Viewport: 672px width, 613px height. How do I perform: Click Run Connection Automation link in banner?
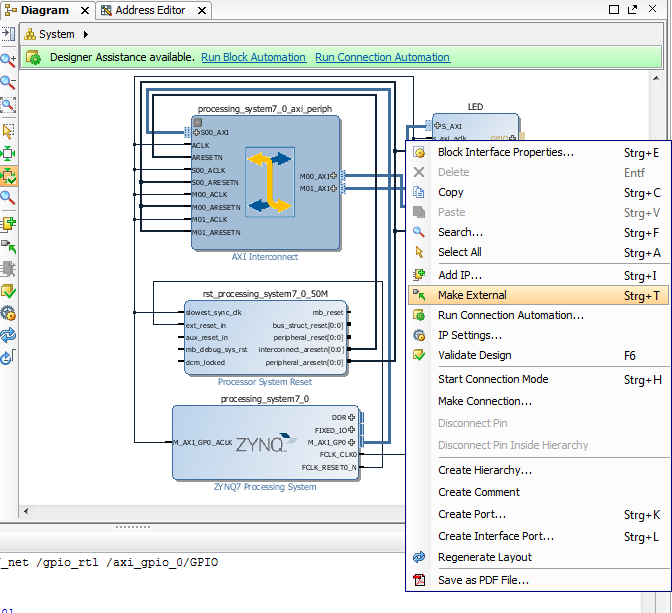pos(382,57)
